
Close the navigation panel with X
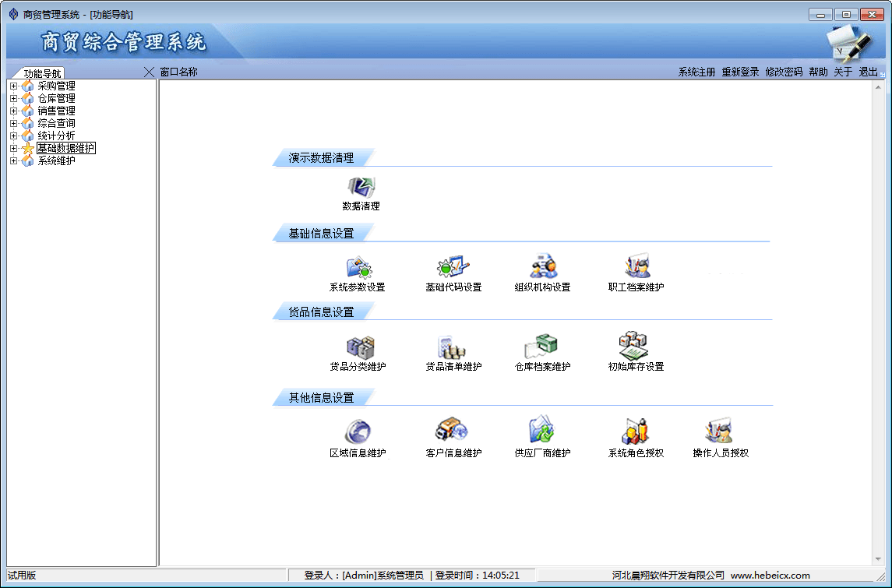point(150,72)
